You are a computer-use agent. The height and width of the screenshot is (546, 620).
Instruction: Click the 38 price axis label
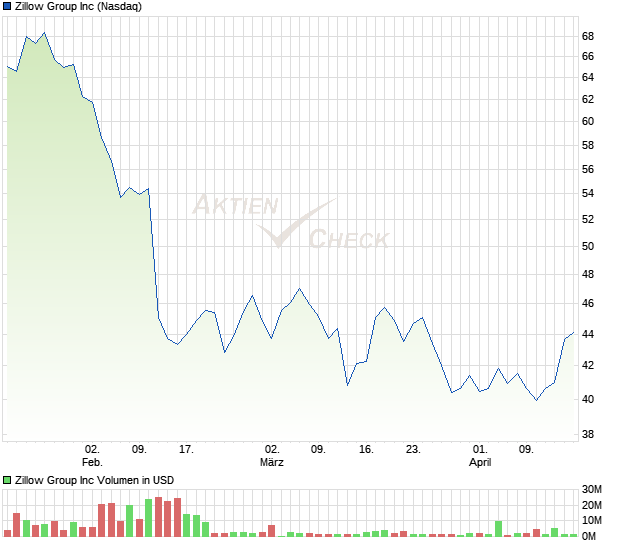point(588,435)
